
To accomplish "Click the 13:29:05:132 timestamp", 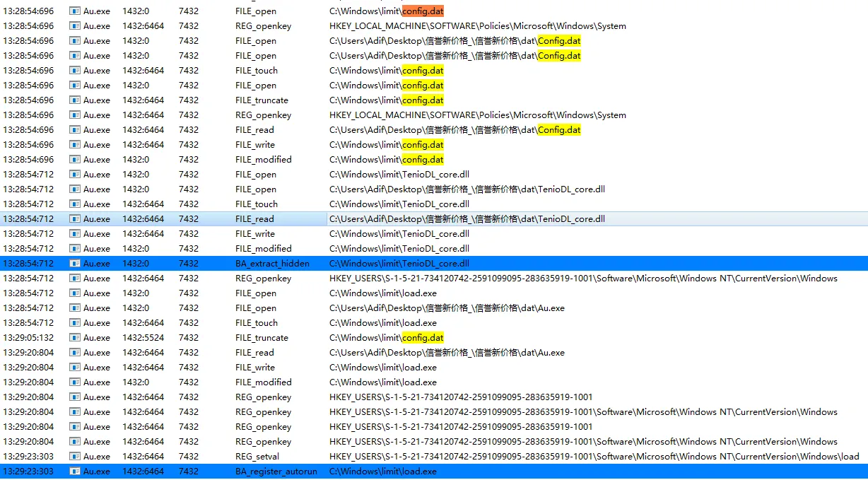I will [28, 338].
